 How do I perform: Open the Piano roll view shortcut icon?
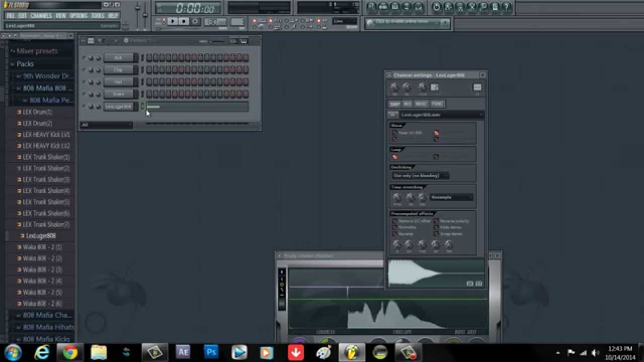[x=395, y=7]
